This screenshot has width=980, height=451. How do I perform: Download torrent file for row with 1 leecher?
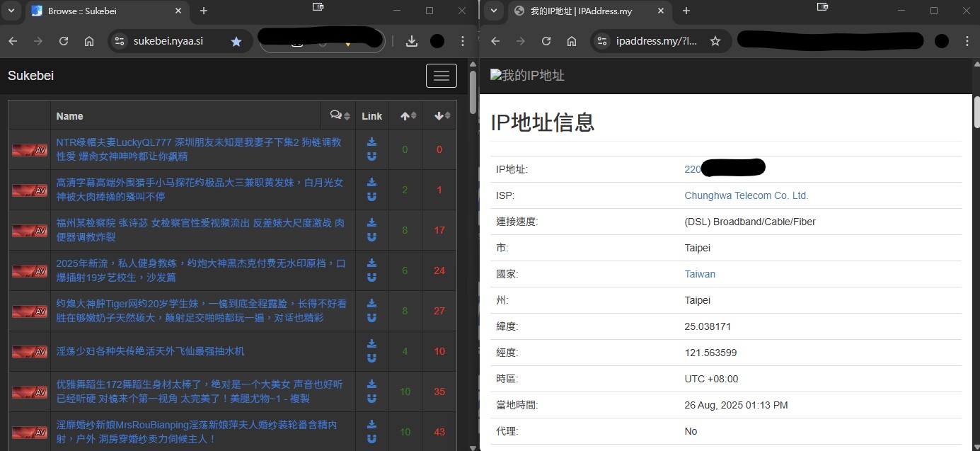[x=371, y=182]
